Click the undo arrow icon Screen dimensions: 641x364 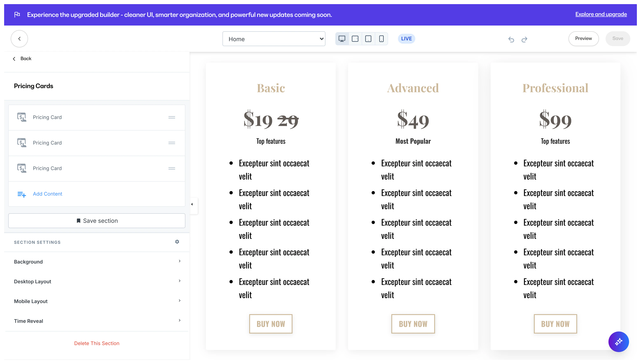point(511,39)
